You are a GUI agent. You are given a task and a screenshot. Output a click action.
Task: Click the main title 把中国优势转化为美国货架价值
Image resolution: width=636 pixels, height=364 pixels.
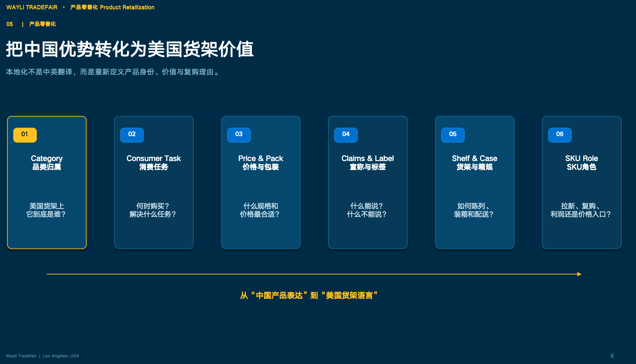[130, 49]
